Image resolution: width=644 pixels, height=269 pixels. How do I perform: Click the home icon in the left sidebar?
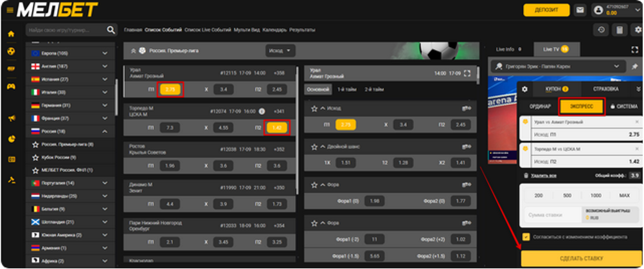point(11,33)
